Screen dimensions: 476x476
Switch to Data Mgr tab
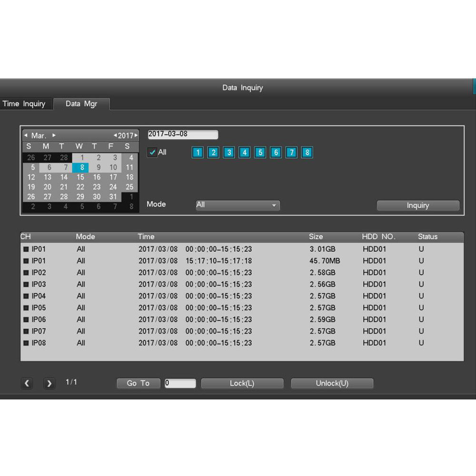(x=81, y=104)
